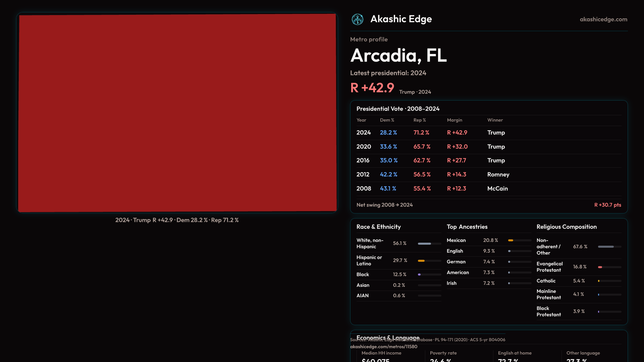The height and width of the screenshot is (362, 644).
Task: Click the Margin column header
Action: (454, 120)
